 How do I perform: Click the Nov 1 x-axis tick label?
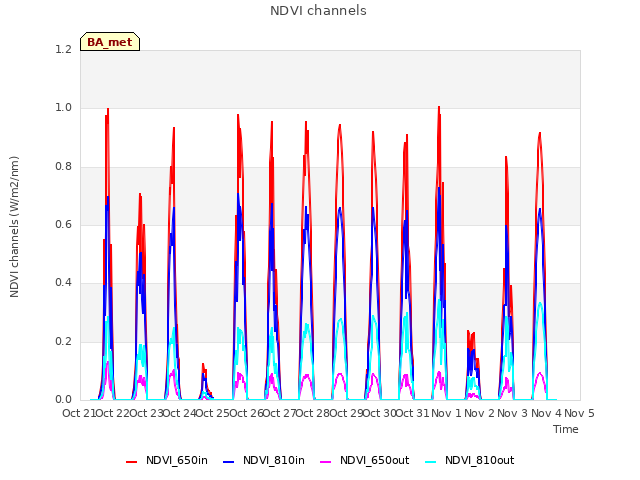[446, 413]
